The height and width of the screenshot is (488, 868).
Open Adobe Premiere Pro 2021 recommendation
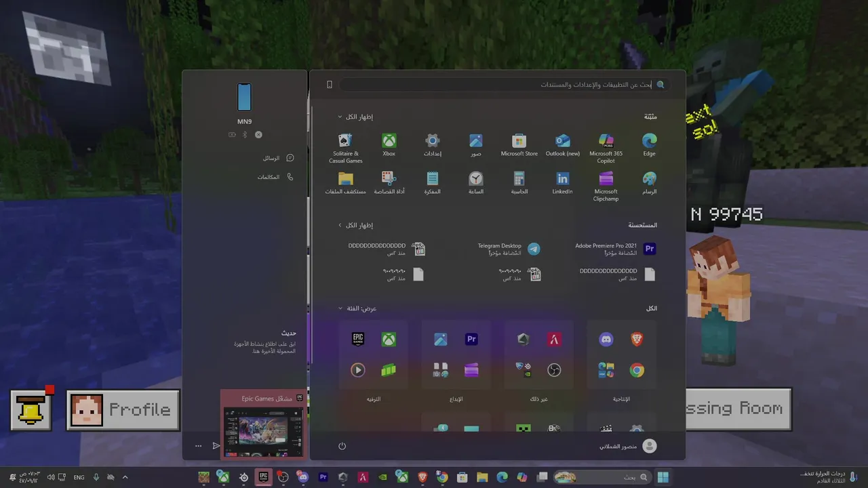coord(616,249)
